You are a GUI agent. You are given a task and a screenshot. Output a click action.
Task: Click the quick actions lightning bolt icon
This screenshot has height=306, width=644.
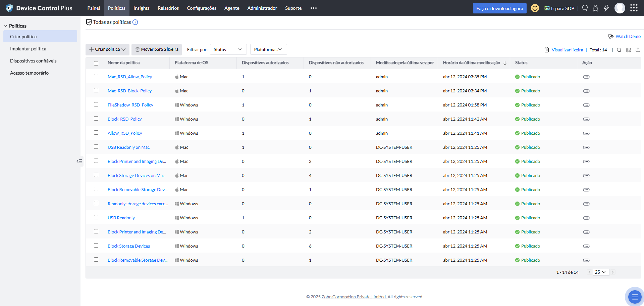(x=606, y=8)
